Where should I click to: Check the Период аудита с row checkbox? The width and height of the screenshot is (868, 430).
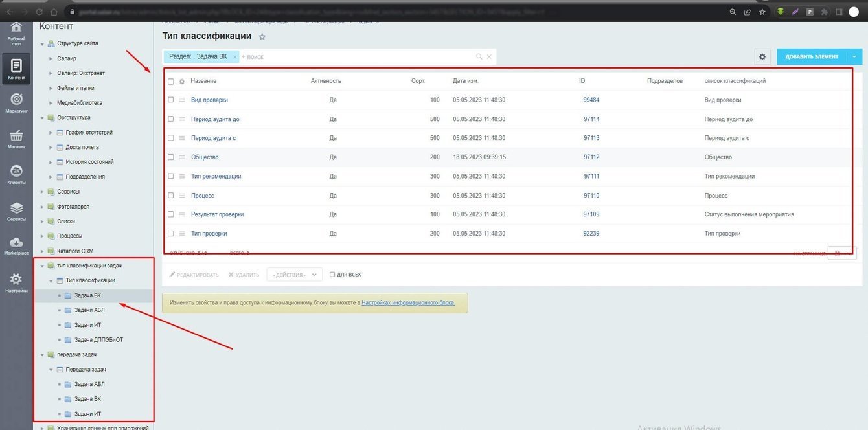171,138
